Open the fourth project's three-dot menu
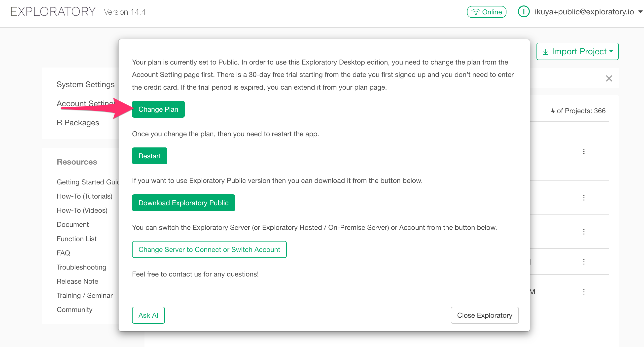 (x=584, y=262)
